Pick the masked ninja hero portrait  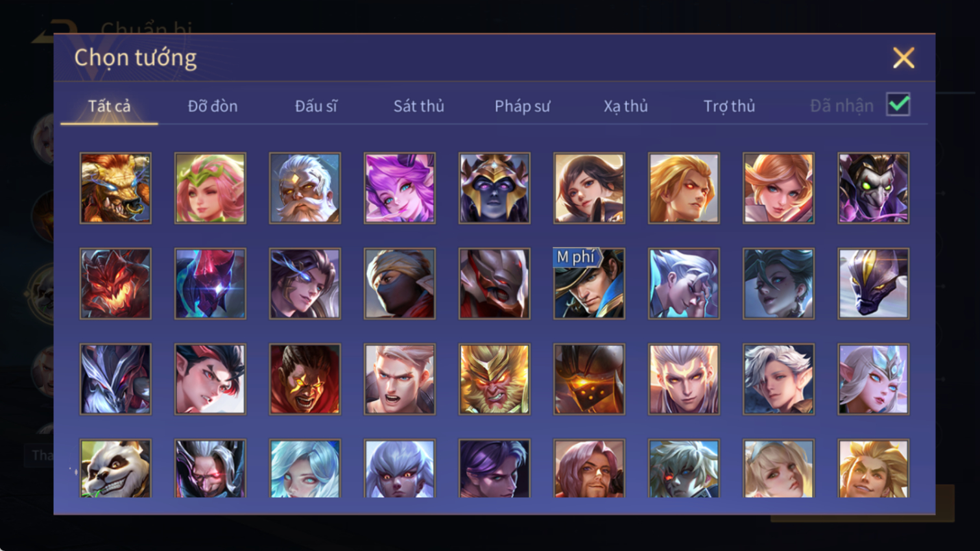pyautogui.click(x=400, y=284)
